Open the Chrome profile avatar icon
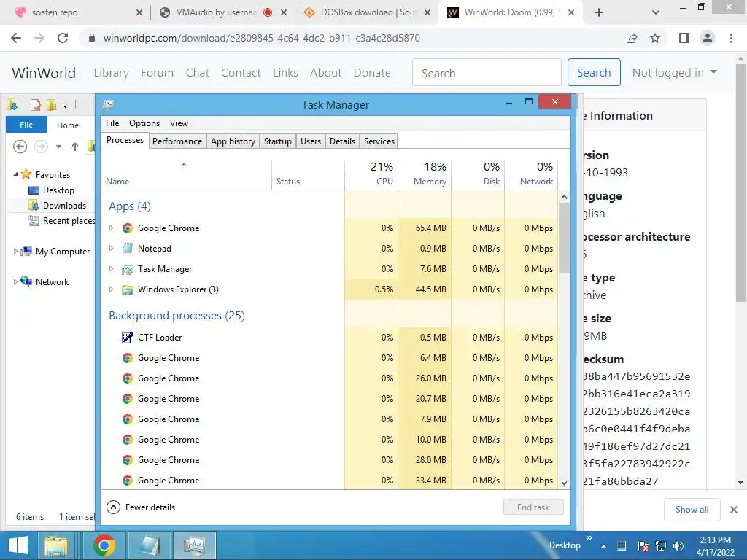This screenshot has width=747, height=560. [x=708, y=38]
